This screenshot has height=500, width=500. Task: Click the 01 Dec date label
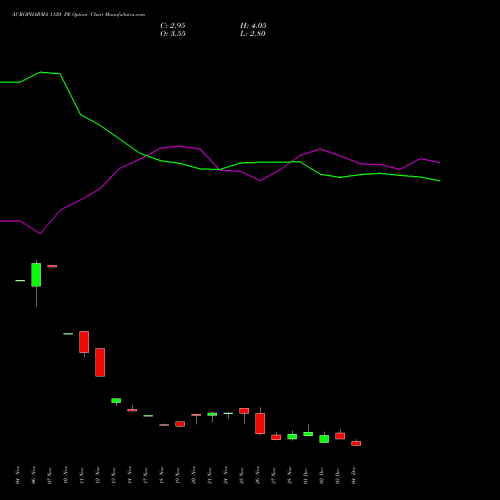(306, 476)
